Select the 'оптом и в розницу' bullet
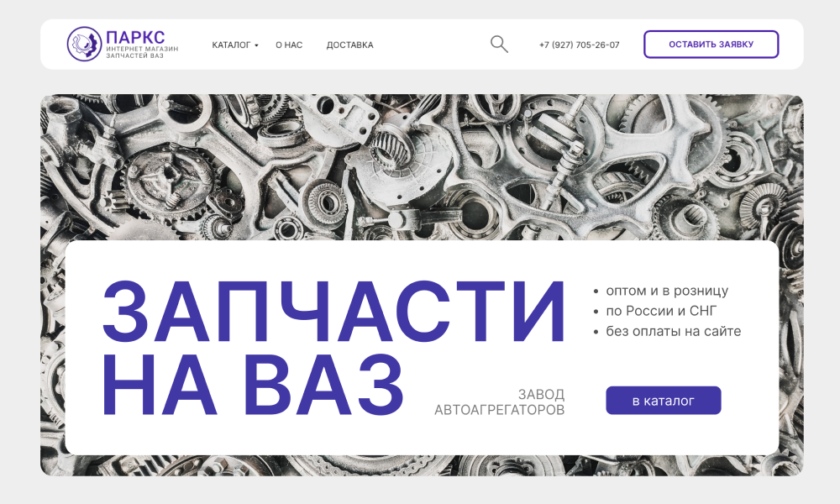Image resolution: width=840 pixels, height=504 pixels. 666,291
